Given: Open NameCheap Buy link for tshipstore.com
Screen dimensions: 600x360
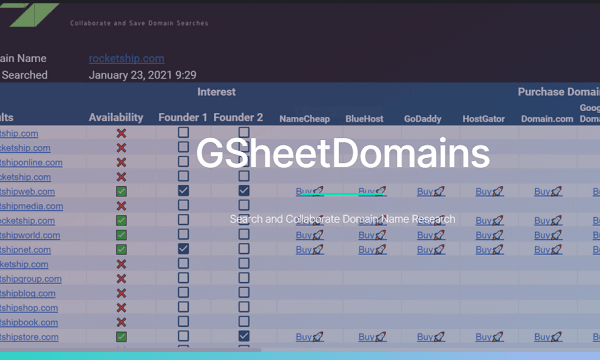Looking at the screenshot, I should (310, 337).
